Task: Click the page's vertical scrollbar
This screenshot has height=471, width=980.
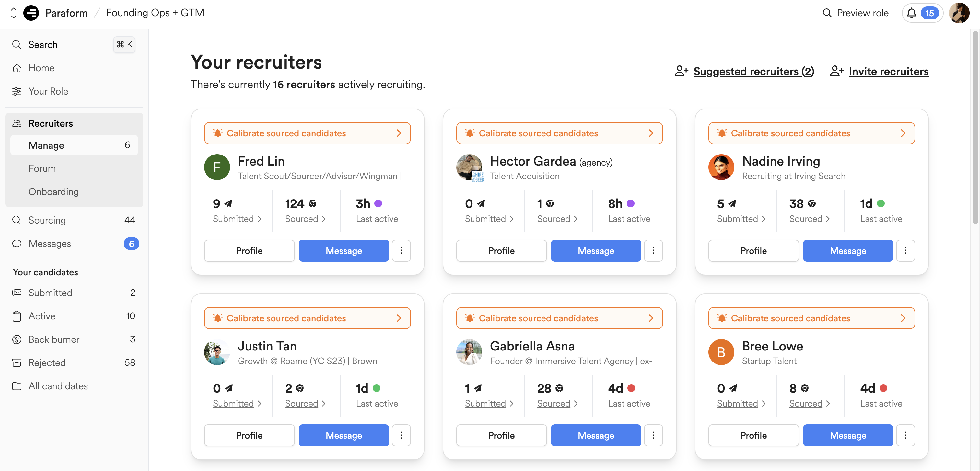Action: (x=975, y=129)
